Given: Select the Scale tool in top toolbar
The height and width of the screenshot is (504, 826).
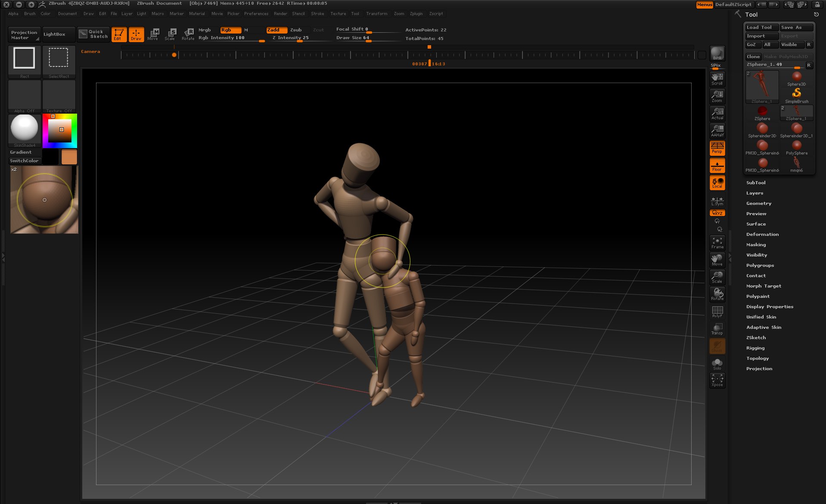Looking at the screenshot, I should click(170, 34).
